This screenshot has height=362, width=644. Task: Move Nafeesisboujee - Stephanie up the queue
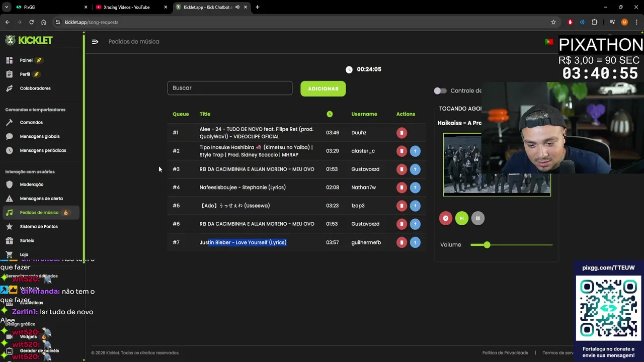415,188
